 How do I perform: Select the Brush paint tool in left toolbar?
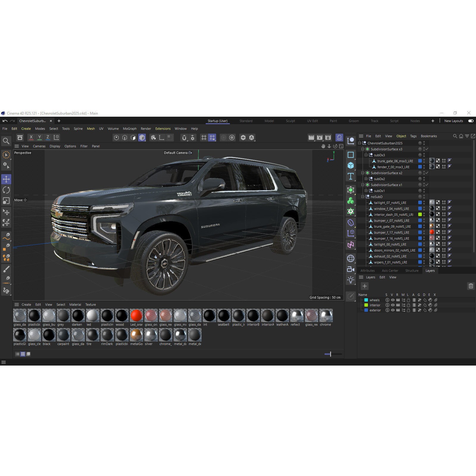[6, 269]
